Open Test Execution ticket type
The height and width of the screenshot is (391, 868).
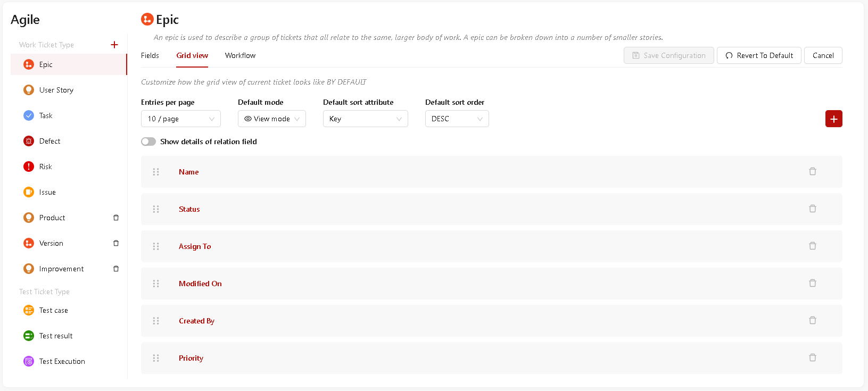coord(69,361)
